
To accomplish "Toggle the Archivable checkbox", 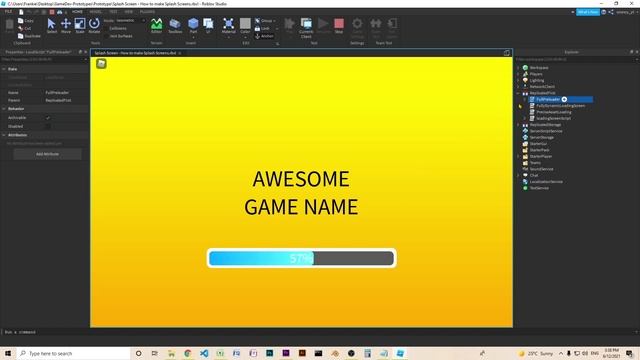I will tap(48, 118).
